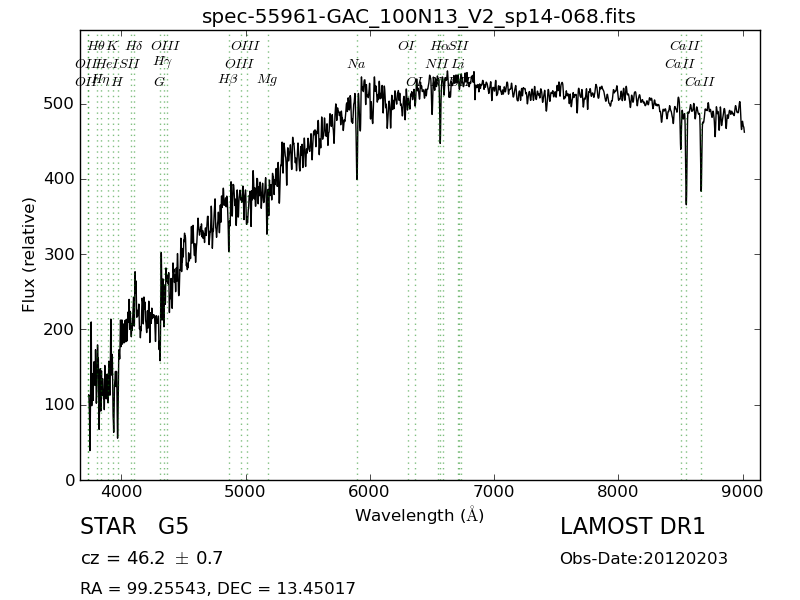Click the 'LAMOST DR1' text

pyautogui.click(x=632, y=526)
